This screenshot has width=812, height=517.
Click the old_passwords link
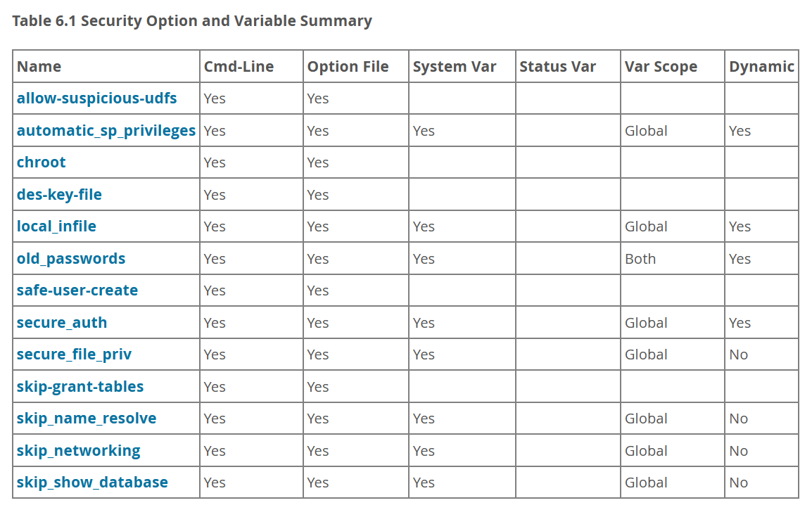[x=71, y=259]
